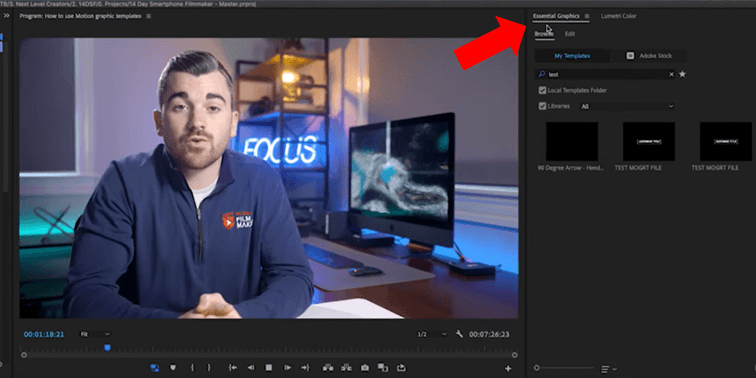Image resolution: width=756 pixels, height=378 pixels.
Task: Toggle Libraries checkbox
Action: pos(542,106)
